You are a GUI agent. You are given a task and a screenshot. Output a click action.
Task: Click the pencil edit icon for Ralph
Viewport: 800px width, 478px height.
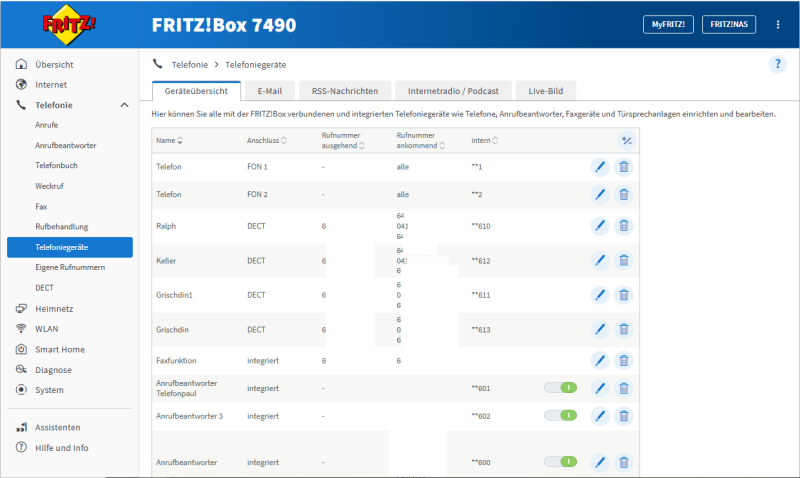click(x=600, y=226)
